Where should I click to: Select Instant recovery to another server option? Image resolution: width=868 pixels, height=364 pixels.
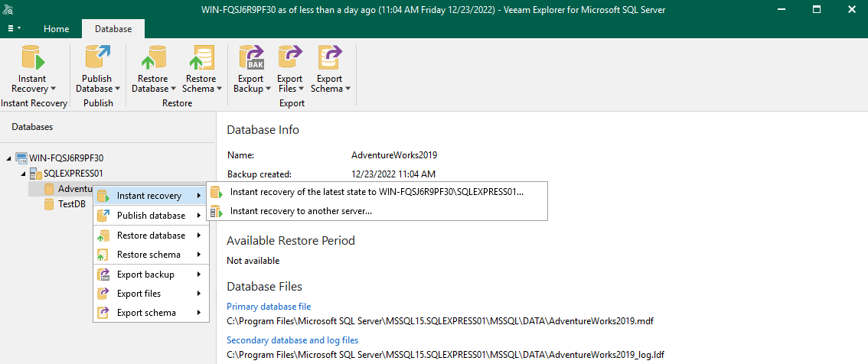(x=377, y=211)
